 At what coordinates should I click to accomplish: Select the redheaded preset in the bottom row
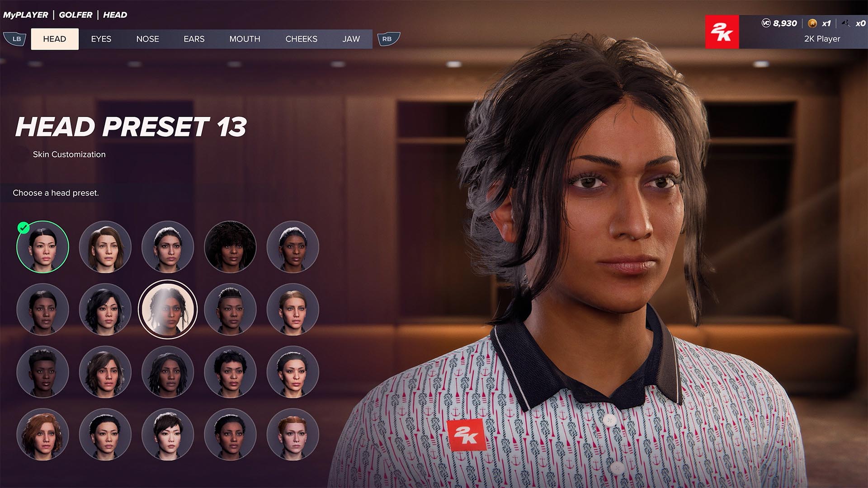click(293, 434)
